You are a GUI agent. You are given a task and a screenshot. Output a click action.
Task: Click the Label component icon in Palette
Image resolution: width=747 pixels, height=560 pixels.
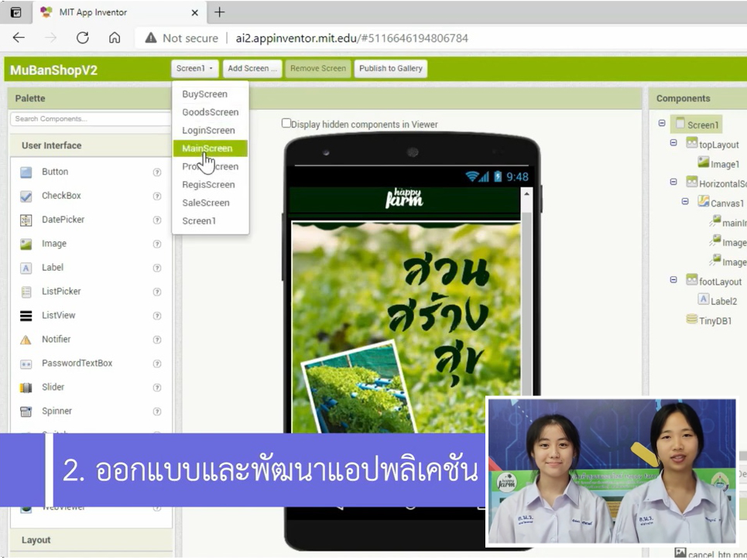(26, 268)
